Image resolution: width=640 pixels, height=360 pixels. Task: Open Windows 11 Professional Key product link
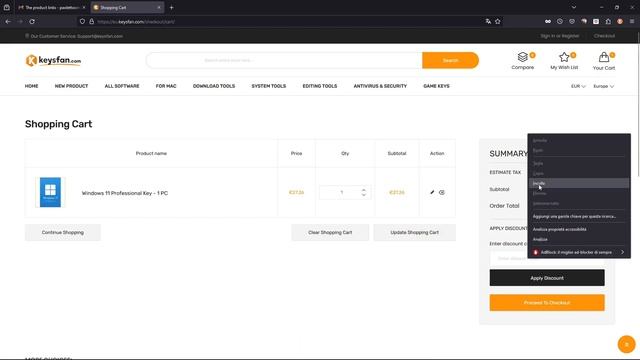(x=124, y=193)
